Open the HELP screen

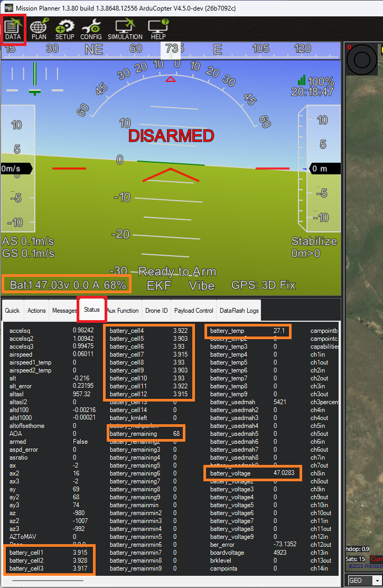[158, 30]
